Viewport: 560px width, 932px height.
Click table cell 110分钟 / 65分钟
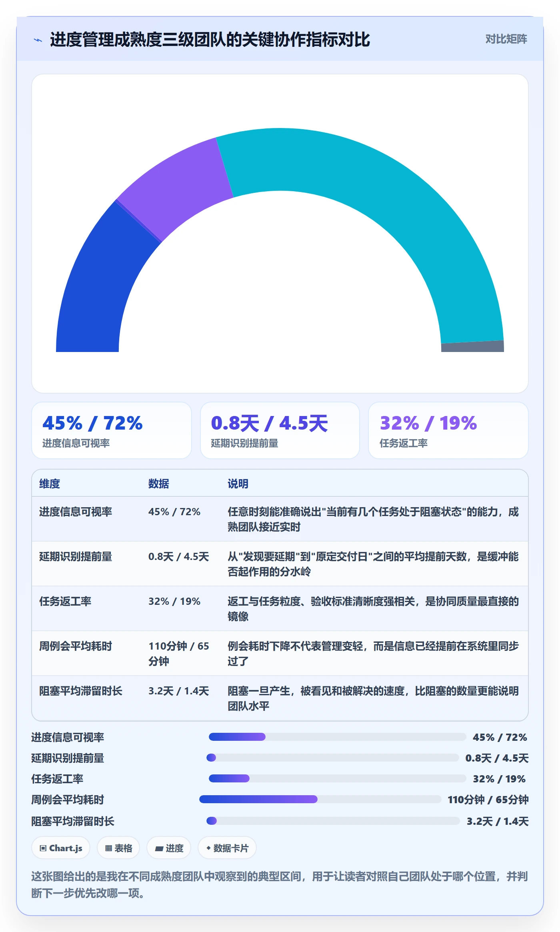click(179, 654)
